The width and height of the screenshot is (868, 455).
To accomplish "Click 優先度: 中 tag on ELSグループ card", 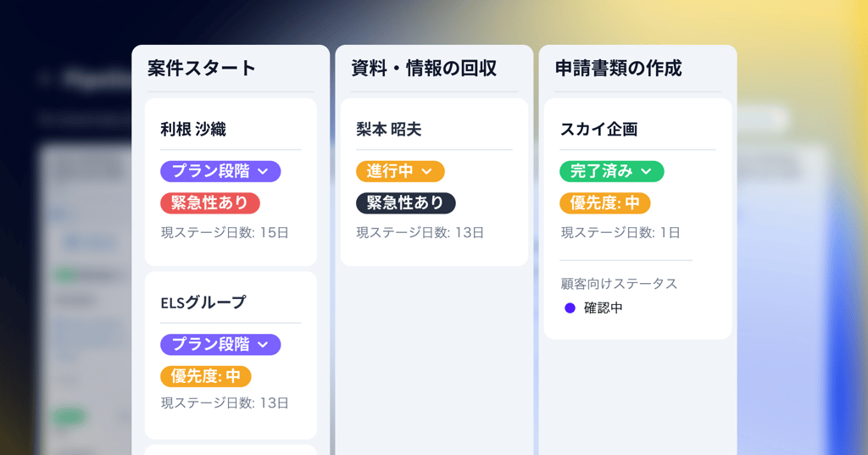I will [206, 376].
